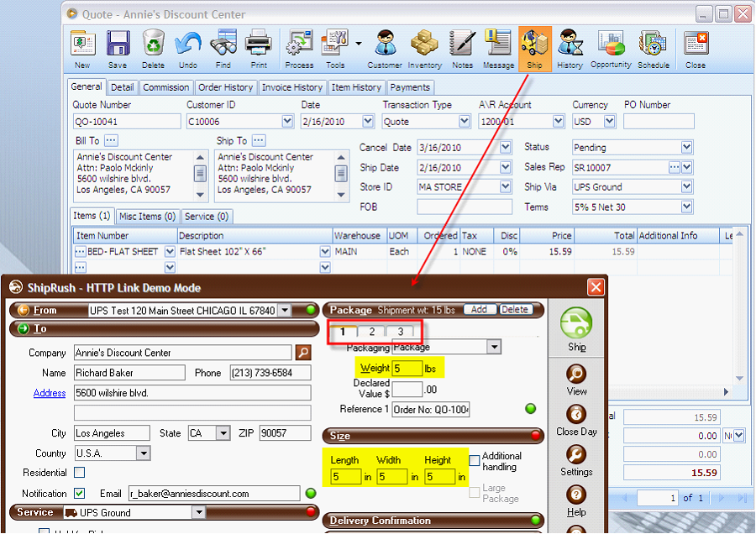Open the Service (0) tab
Viewport: 756px width, 534px height.
[x=207, y=217]
